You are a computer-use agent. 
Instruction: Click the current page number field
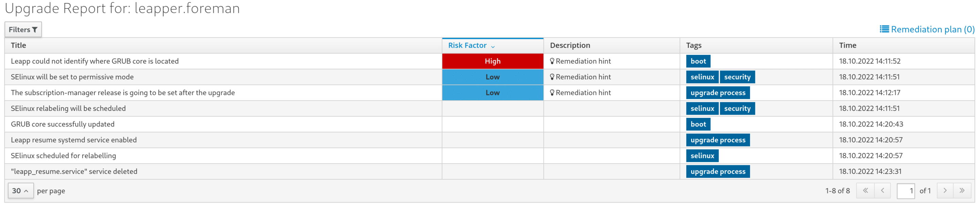[x=905, y=191]
